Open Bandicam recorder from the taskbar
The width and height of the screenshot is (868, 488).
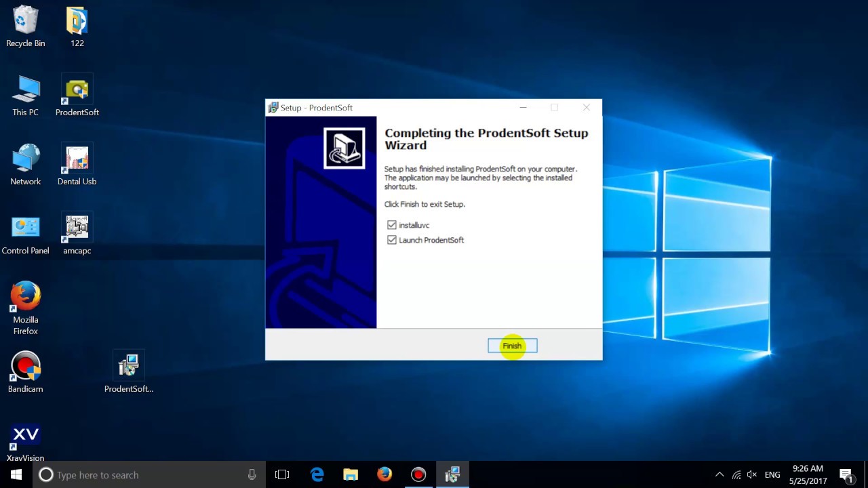click(418, 475)
